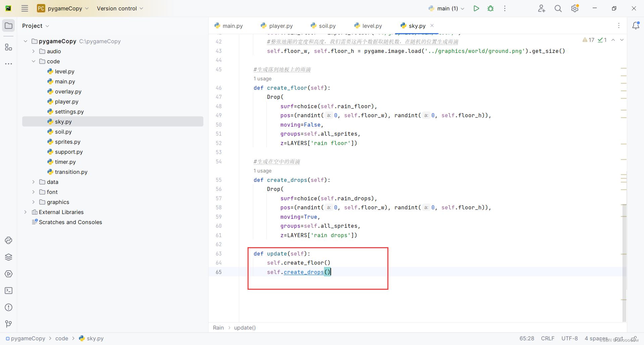Switch to level.py tab
This screenshot has height=345, width=644.
pyautogui.click(x=368, y=26)
